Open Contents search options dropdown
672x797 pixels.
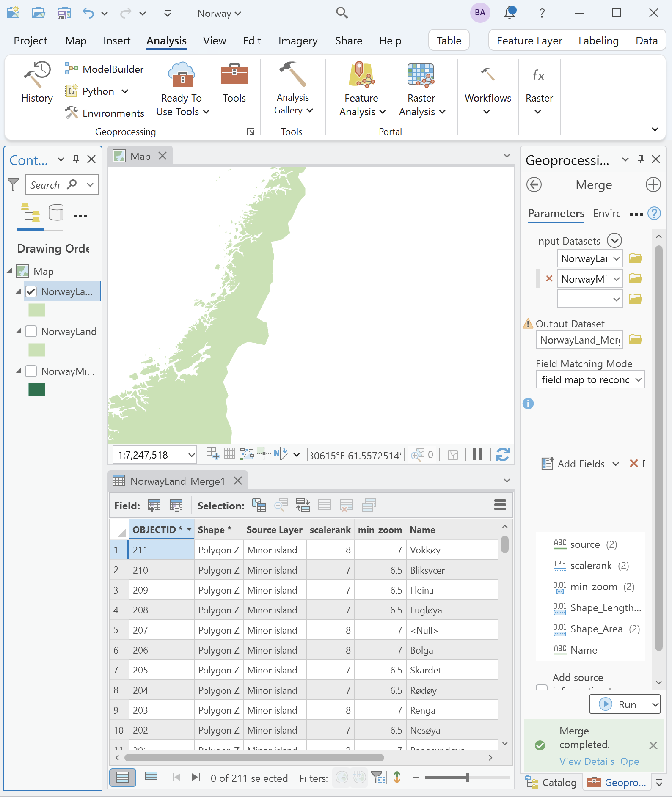(90, 184)
